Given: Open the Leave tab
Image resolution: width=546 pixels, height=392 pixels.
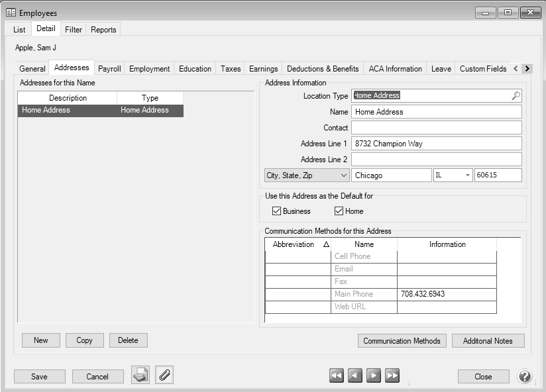Looking at the screenshot, I should click(x=441, y=68).
